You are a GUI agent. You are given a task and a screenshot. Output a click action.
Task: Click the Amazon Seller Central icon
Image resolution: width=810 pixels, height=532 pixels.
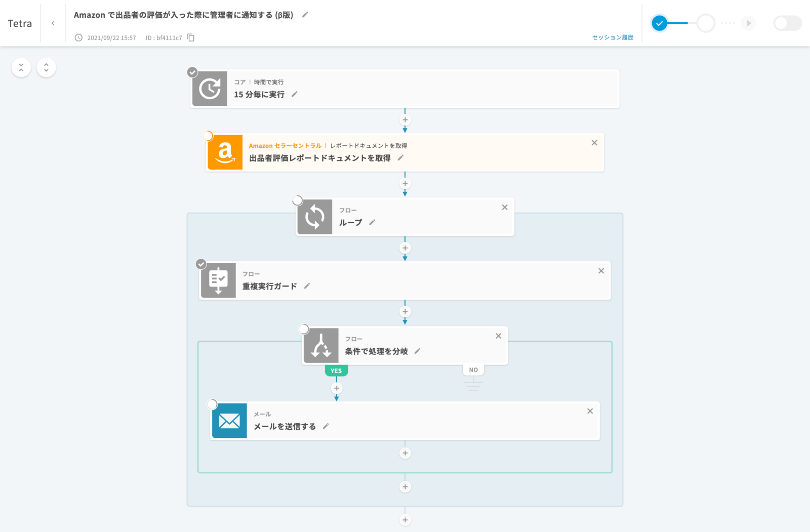225,152
